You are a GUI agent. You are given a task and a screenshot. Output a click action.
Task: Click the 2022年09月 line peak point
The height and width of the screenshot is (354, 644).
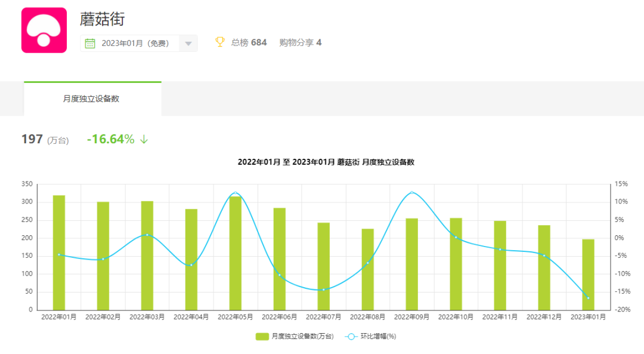click(x=411, y=192)
